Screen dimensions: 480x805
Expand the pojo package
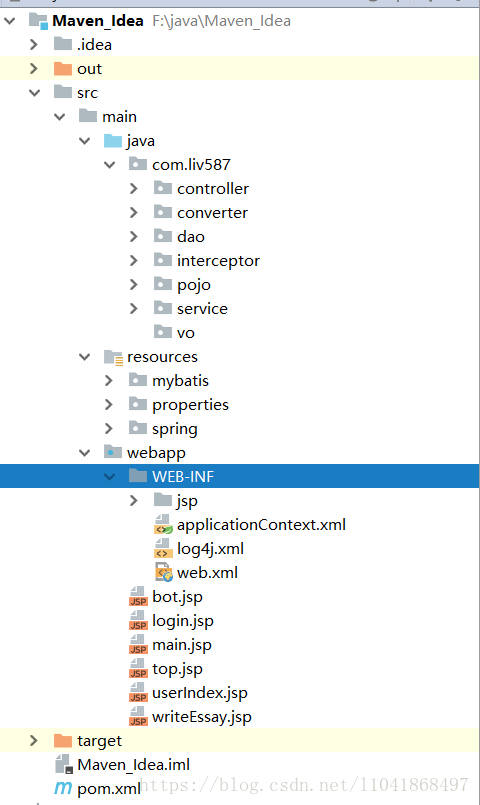[134, 284]
